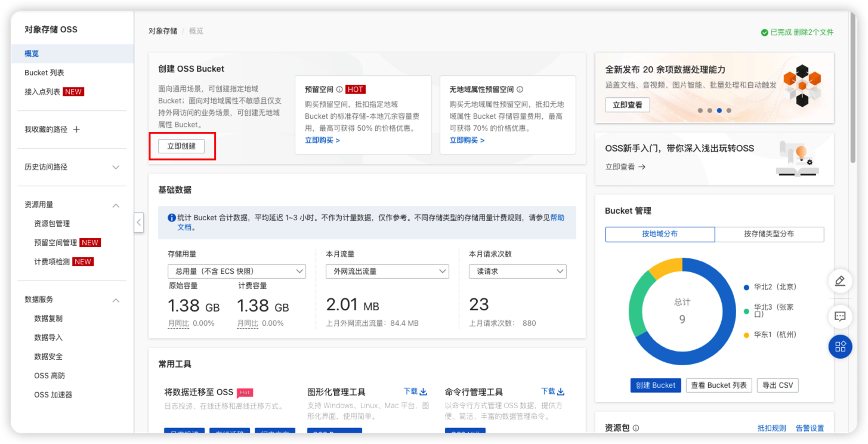This screenshot has height=444, width=868.
Task: Select second banner carousel dot
Action: 709,110
